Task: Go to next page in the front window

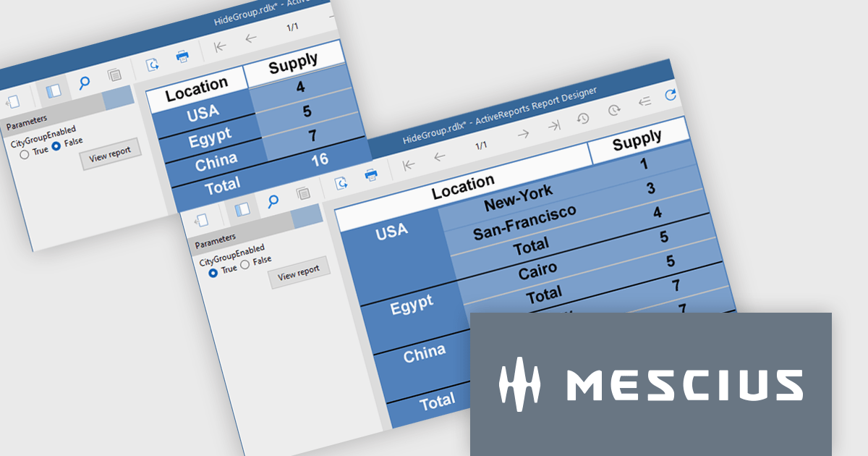Action: tap(523, 134)
